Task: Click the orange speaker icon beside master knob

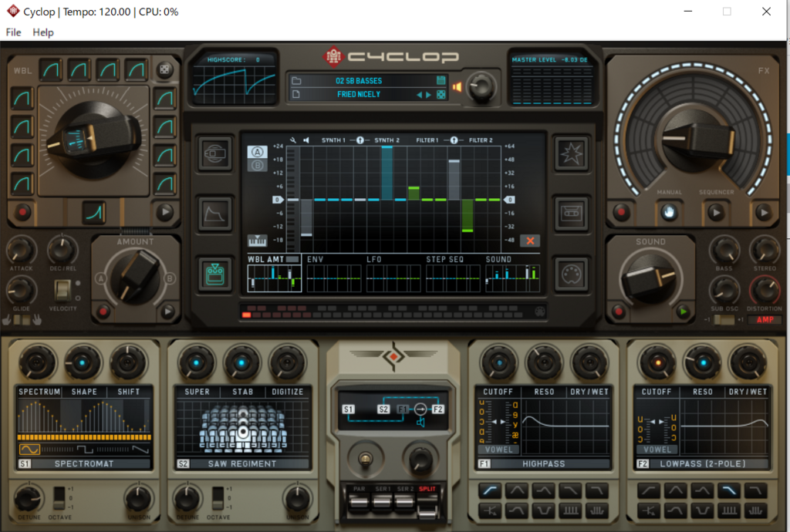Action: (x=457, y=87)
